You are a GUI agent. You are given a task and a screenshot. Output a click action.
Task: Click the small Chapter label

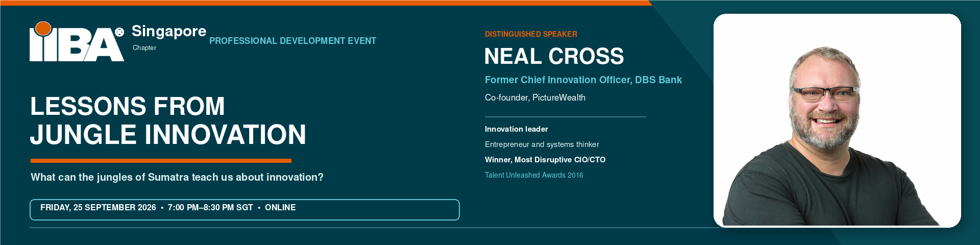point(144,47)
